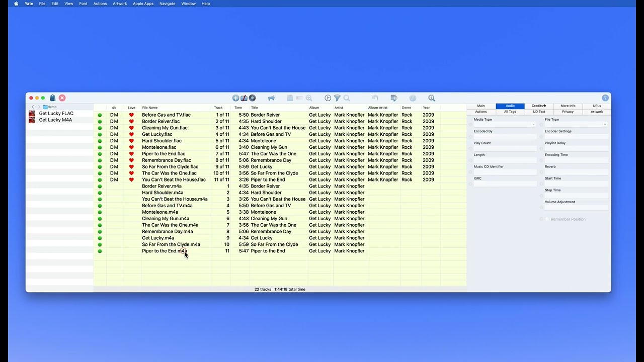Screen dimensions: 644x362
Task: Click the blue megaphone toolbar icon
Action: [271, 98]
